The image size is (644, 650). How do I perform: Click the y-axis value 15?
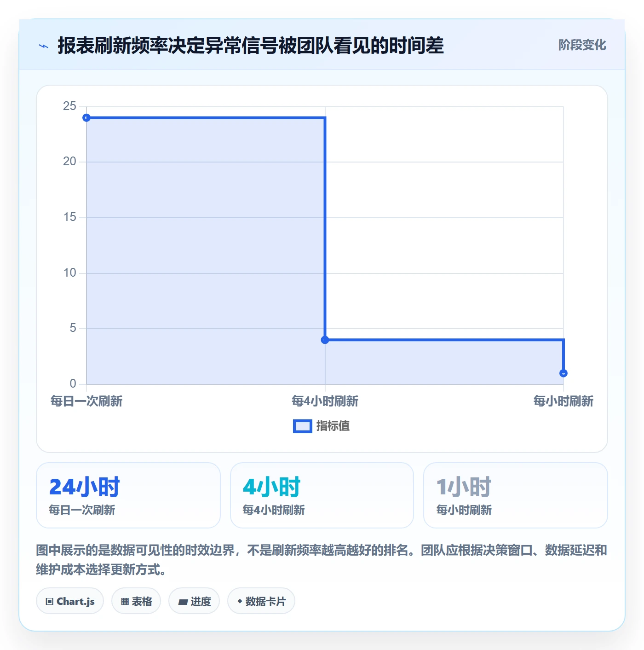69,217
